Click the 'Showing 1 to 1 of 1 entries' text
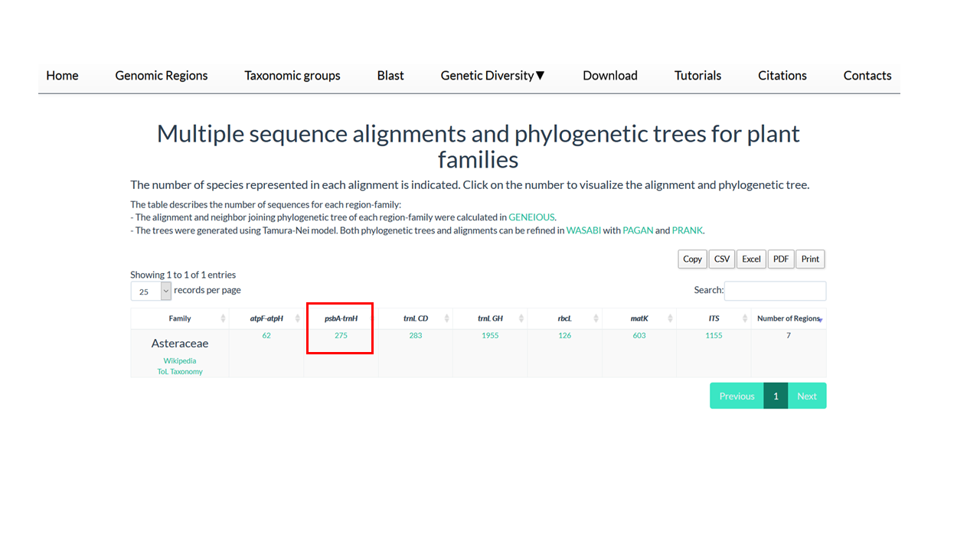 (183, 275)
